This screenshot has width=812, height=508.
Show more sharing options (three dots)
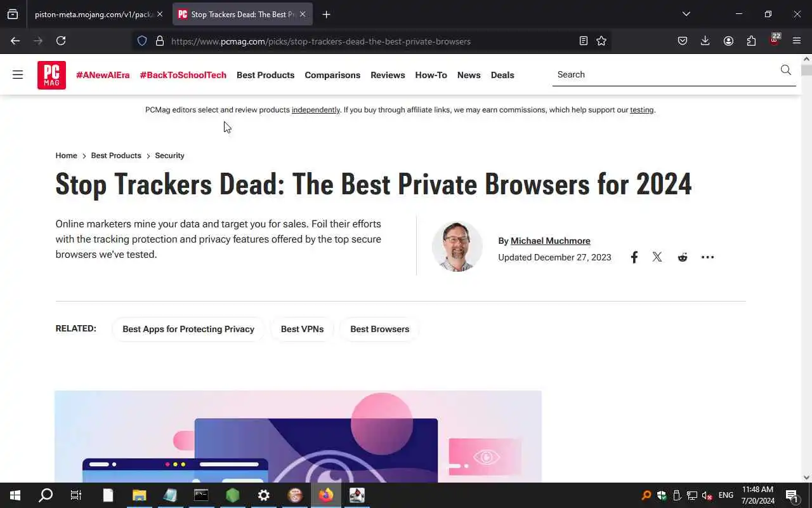coord(707,257)
